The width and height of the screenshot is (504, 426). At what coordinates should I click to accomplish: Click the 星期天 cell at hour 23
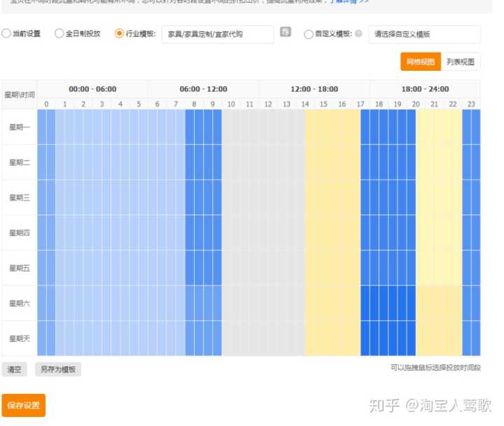[471, 338]
